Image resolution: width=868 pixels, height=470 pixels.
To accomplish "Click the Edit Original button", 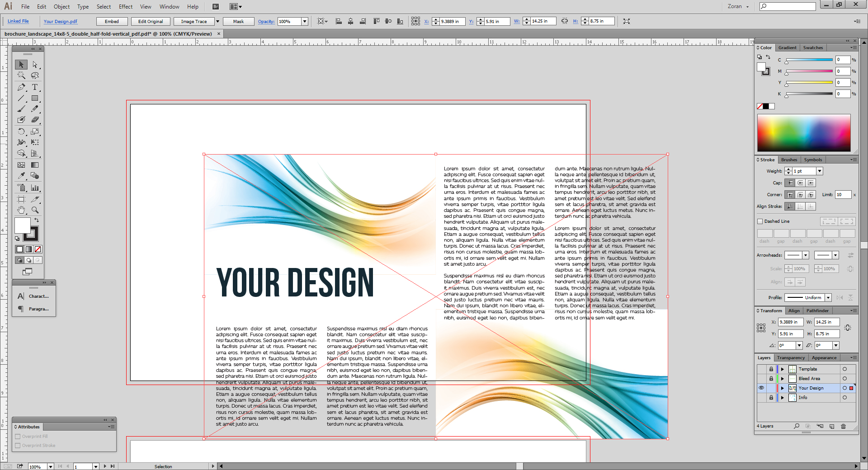I will pos(150,21).
